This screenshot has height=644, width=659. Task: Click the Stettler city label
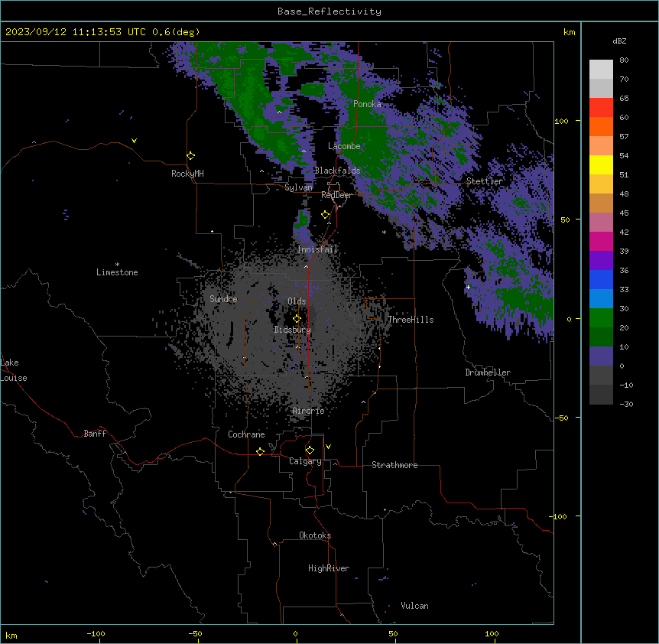[484, 181]
